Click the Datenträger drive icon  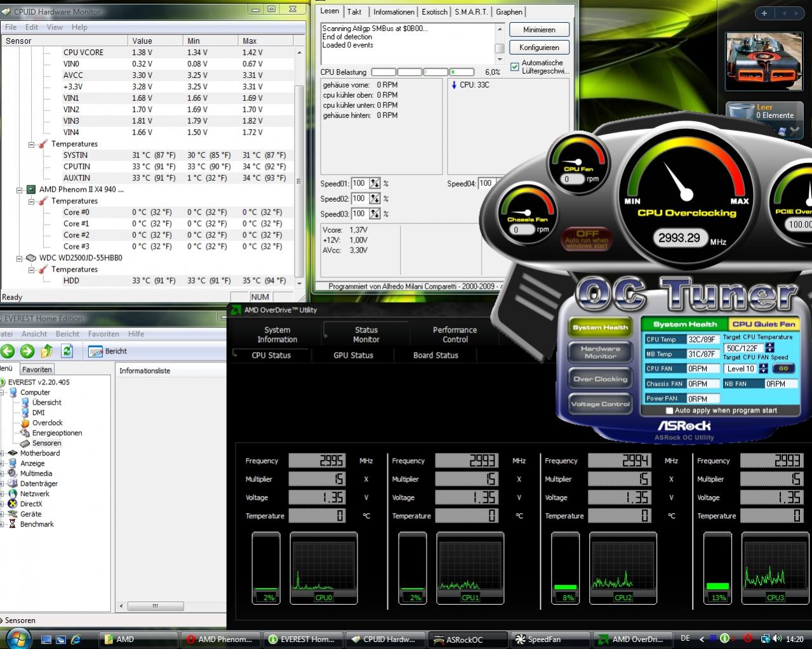click(13, 483)
